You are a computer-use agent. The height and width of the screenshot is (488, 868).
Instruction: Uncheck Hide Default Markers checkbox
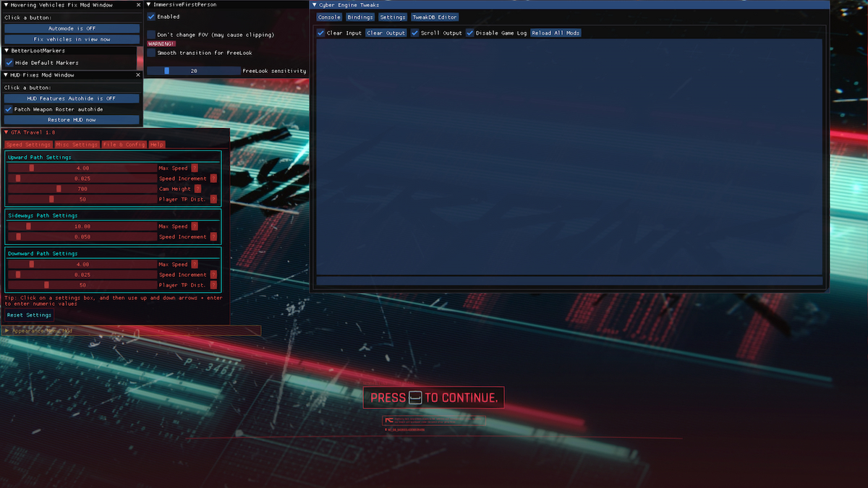pyautogui.click(x=9, y=63)
